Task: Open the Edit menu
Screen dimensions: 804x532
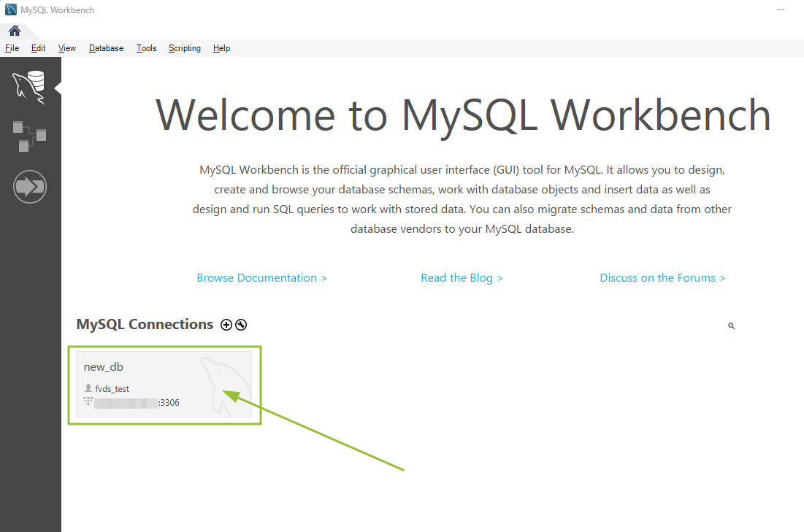Action: tap(38, 48)
